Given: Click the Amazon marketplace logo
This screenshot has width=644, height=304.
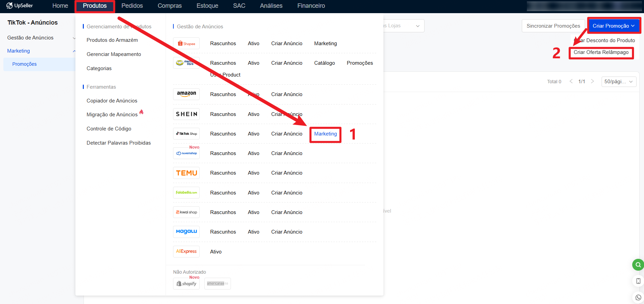Looking at the screenshot, I should point(186,94).
